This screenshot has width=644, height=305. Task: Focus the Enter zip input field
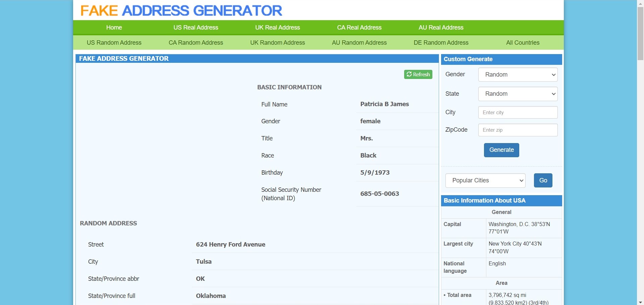click(518, 130)
